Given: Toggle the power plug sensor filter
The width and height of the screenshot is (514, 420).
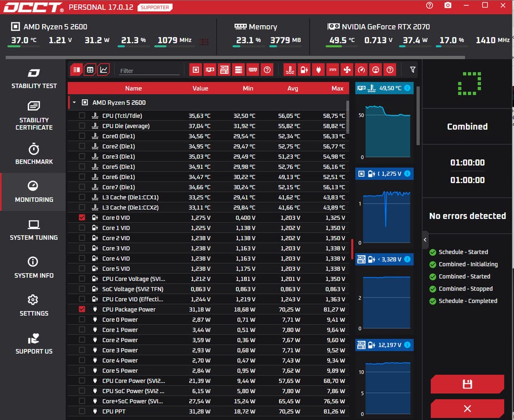Looking at the screenshot, I should [x=318, y=70].
